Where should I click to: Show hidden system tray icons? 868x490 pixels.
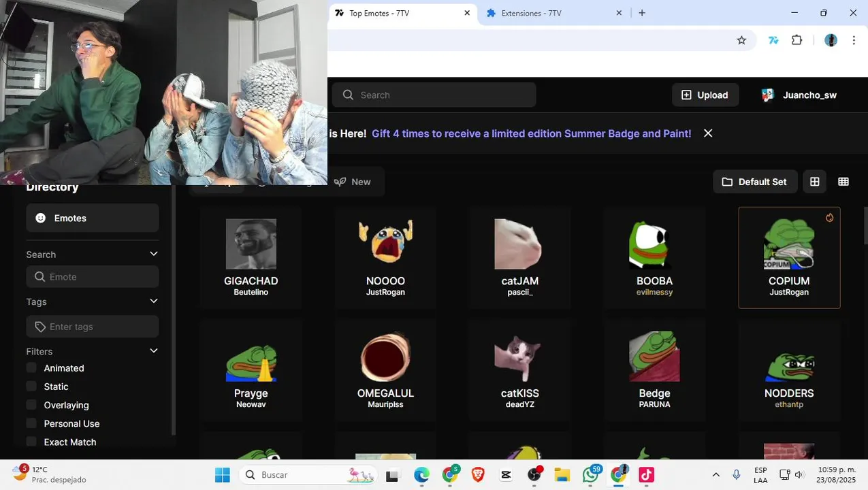pyautogui.click(x=716, y=475)
